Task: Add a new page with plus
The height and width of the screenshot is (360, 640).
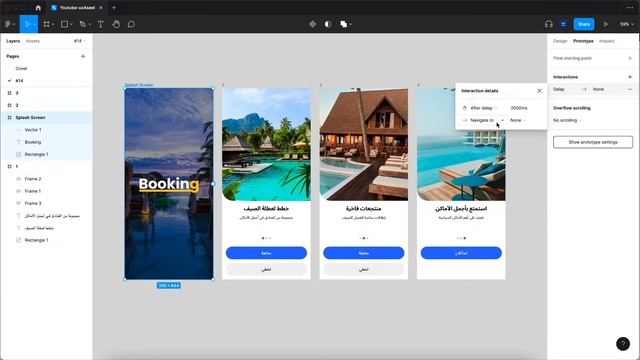Action: pos(83,56)
